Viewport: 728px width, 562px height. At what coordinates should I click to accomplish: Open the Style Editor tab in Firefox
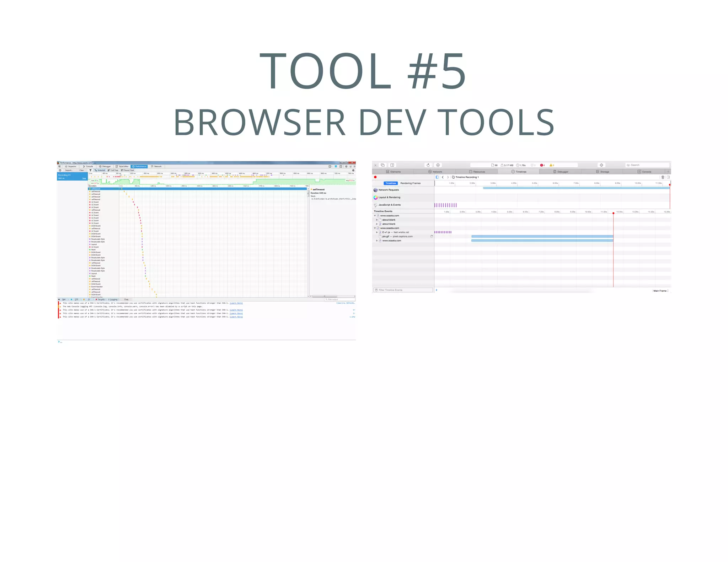click(122, 166)
